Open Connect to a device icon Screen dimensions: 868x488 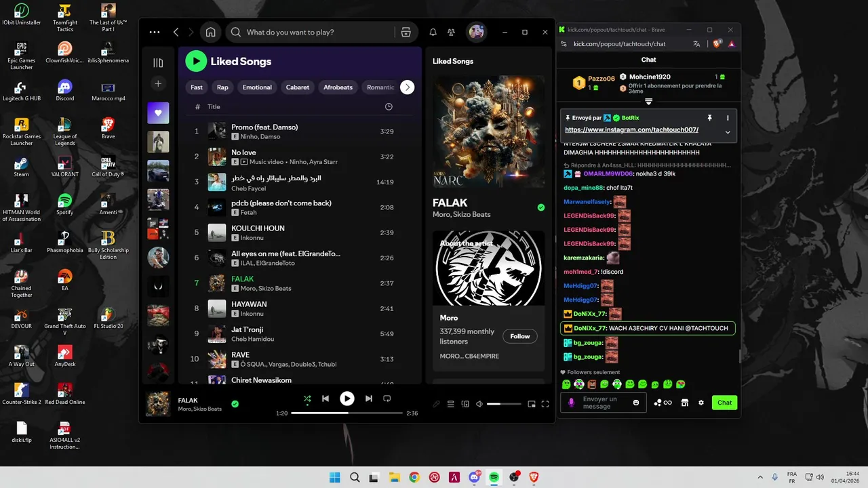click(465, 404)
